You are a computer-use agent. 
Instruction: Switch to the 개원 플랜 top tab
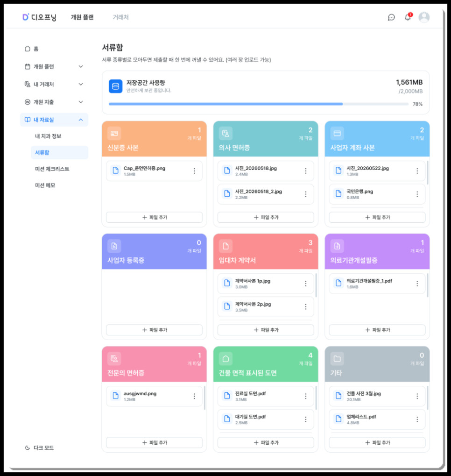pos(82,17)
